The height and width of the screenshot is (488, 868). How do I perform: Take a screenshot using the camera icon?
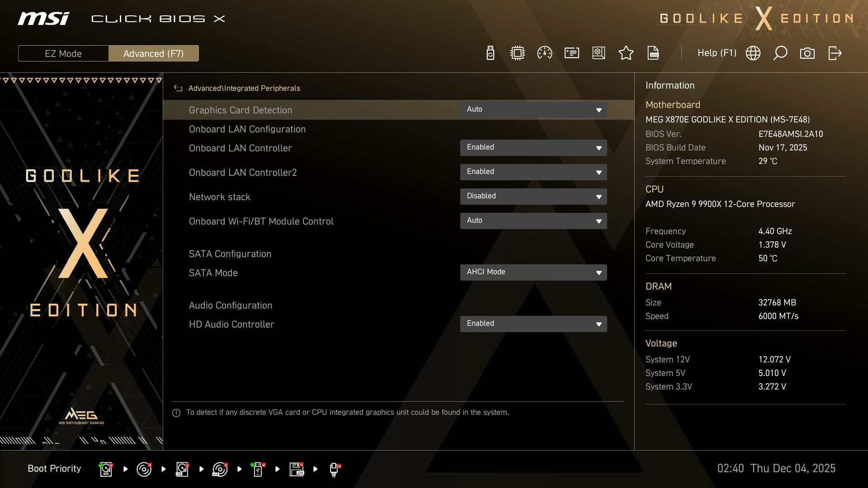(807, 53)
